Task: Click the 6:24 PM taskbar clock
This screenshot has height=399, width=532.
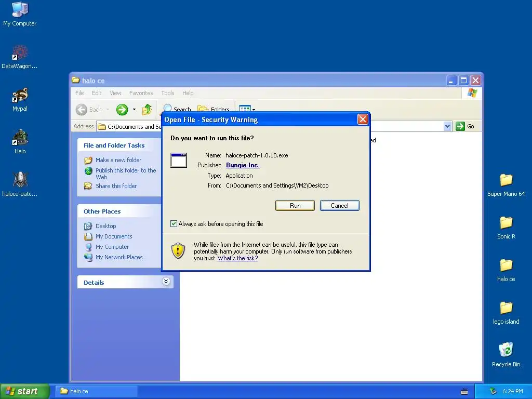Action: click(x=512, y=391)
